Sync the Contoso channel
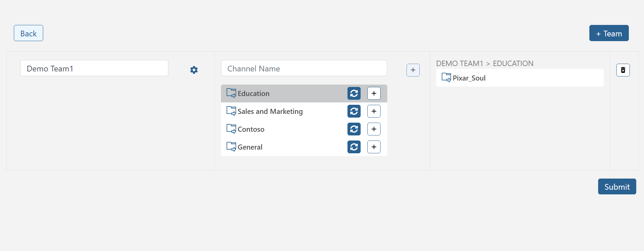This screenshot has width=644, height=251. pyautogui.click(x=354, y=129)
